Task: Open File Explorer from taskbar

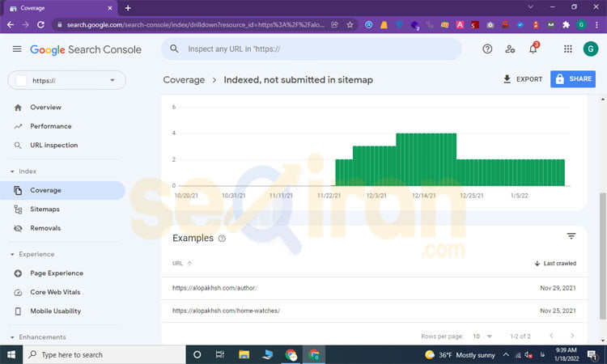Action: [244, 355]
